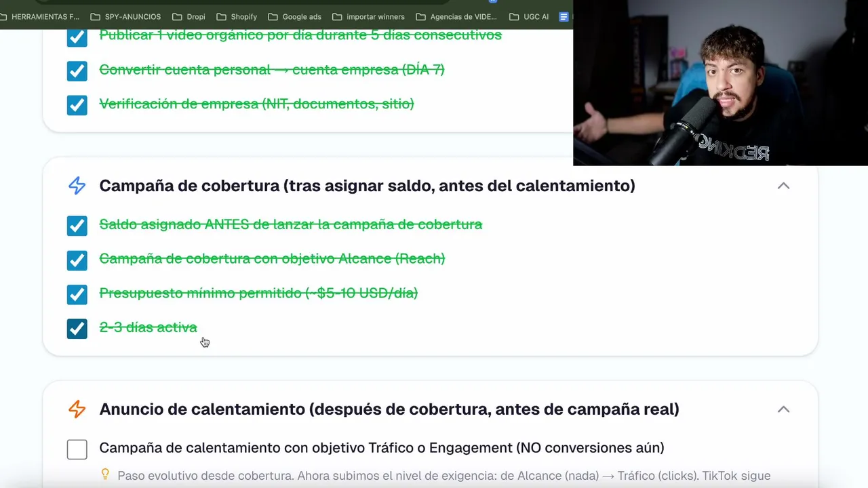The image size is (868, 488).
Task: Click text Presupuesto mínimo permitido (~$5-10 USD/día)
Action: click(258, 293)
